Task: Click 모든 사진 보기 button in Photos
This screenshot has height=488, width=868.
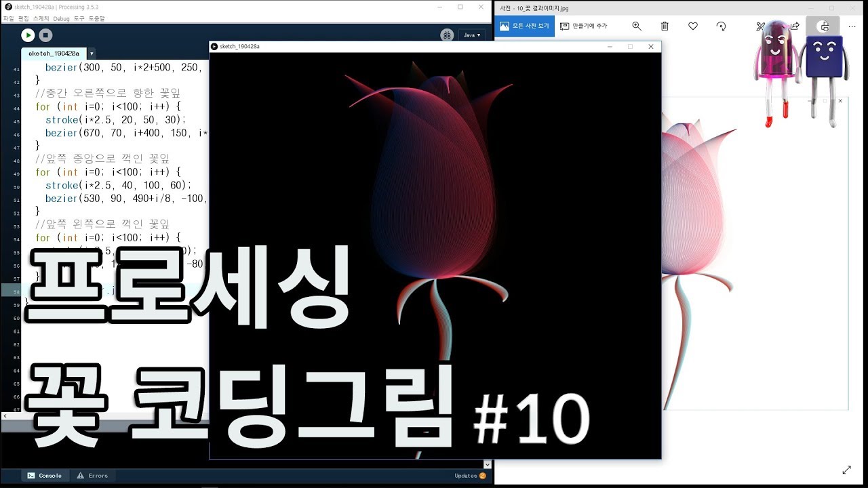Action: [x=525, y=26]
